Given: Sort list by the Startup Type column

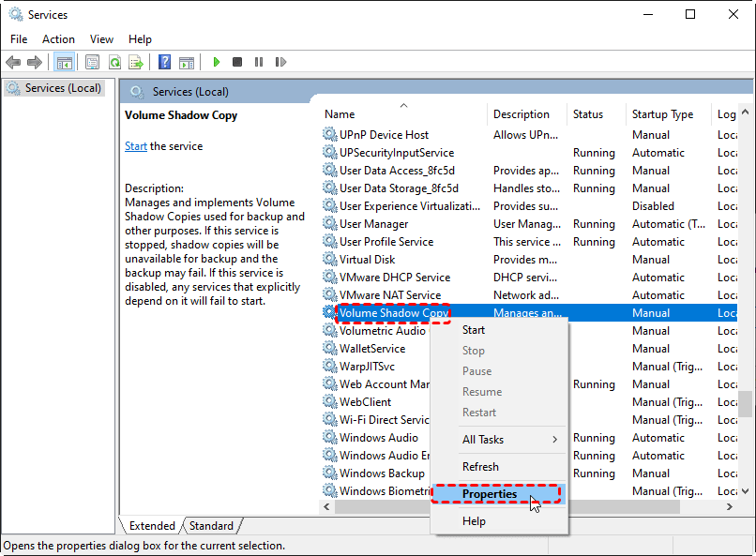Looking at the screenshot, I should pos(662,114).
